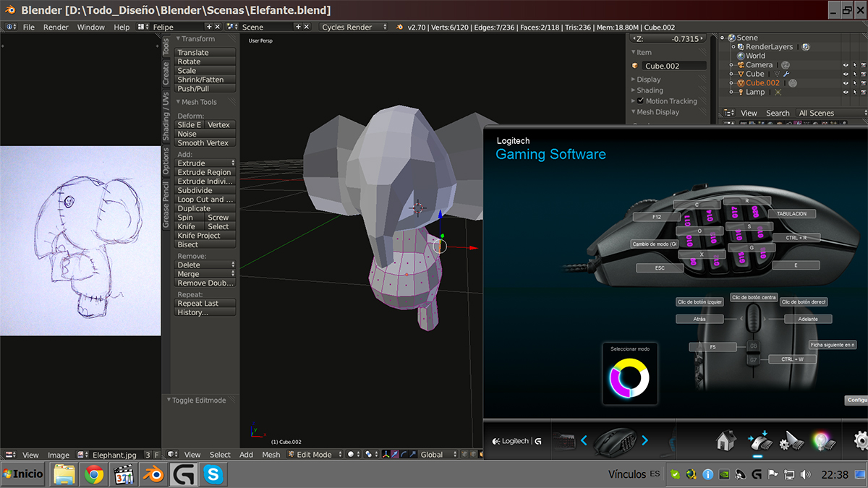
Task: Open pointer settings gear-and-chip icon
Action: coord(791,440)
